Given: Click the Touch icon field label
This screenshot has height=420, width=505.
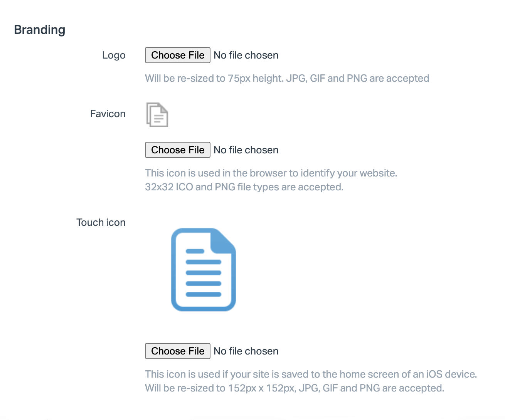Looking at the screenshot, I should pyautogui.click(x=101, y=223).
